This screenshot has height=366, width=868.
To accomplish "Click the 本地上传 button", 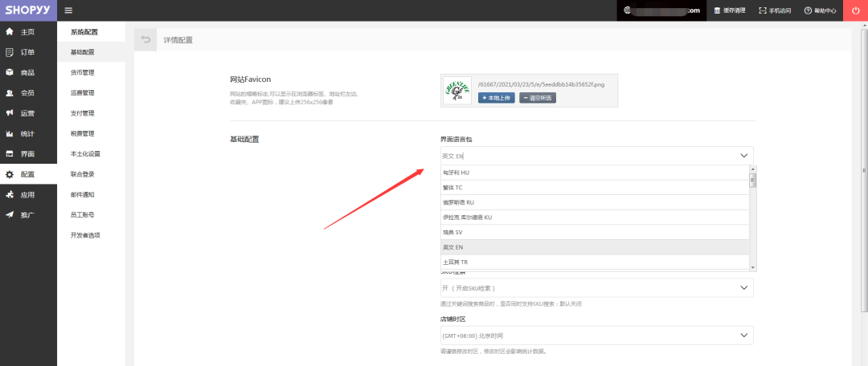I will pos(497,98).
